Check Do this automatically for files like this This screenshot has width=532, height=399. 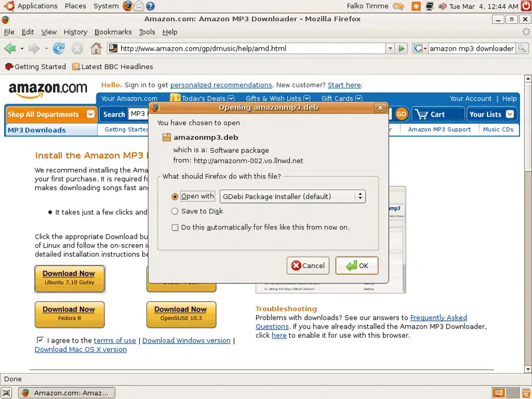pyautogui.click(x=175, y=227)
